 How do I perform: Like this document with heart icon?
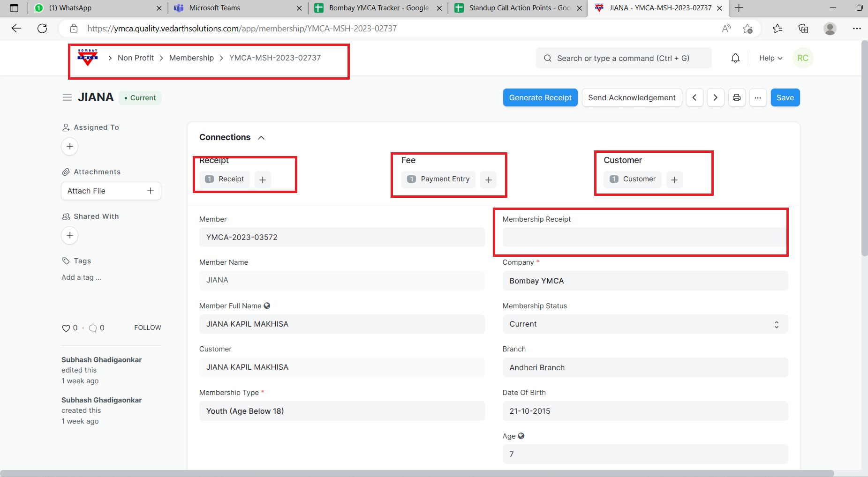[66, 328]
